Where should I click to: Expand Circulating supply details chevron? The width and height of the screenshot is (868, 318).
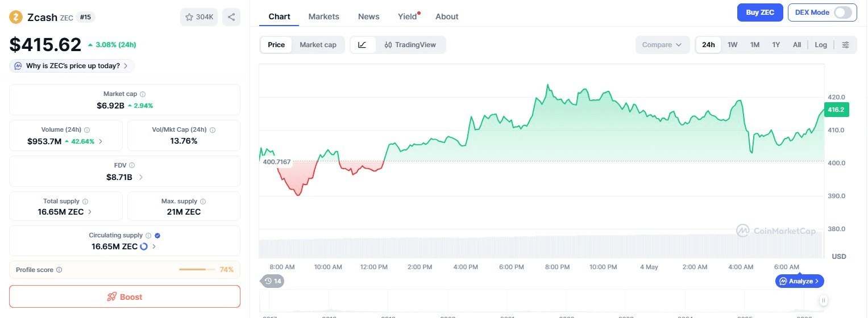(155, 246)
